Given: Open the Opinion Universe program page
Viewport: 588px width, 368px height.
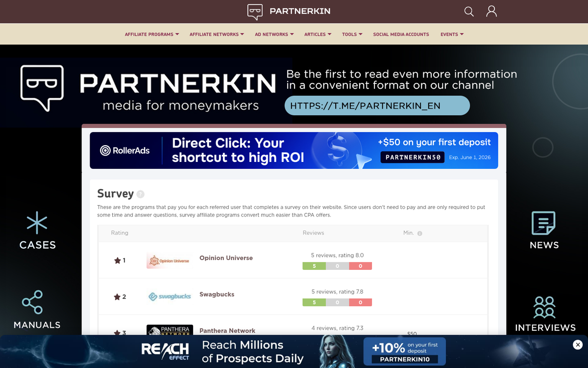Looking at the screenshot, I should tap(226, 258).
